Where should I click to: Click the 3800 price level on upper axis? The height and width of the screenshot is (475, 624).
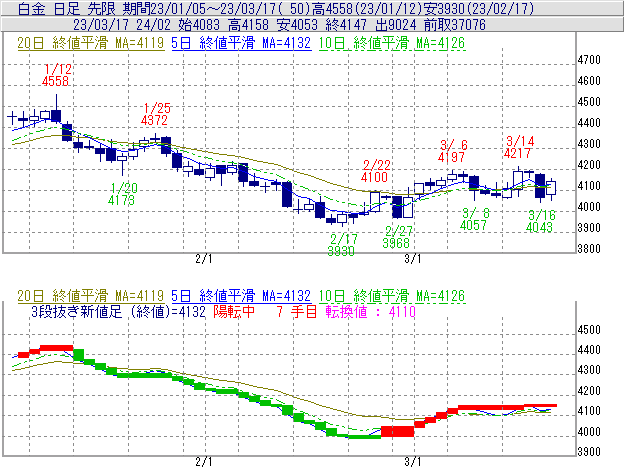[x=589, y=249]
